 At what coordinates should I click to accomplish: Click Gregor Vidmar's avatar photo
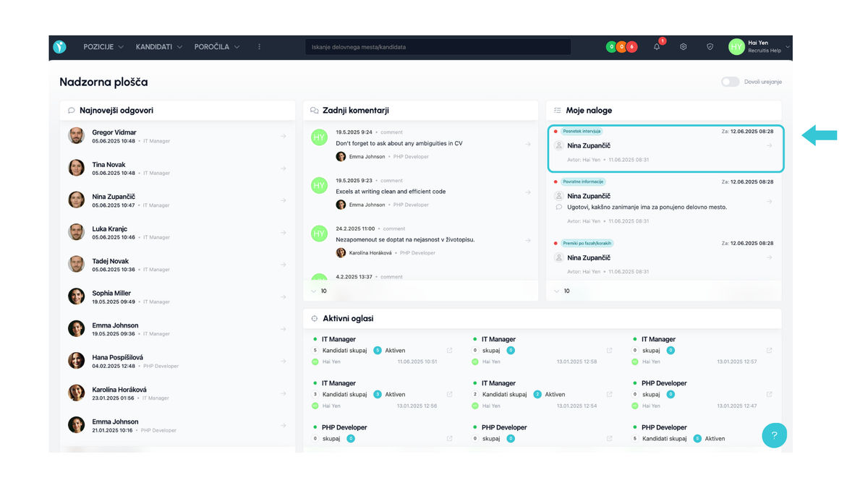[x=76, y=136]
